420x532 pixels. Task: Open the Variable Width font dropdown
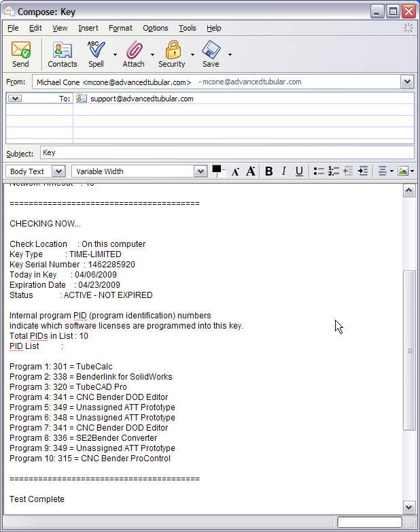click(x=200, y=171)
